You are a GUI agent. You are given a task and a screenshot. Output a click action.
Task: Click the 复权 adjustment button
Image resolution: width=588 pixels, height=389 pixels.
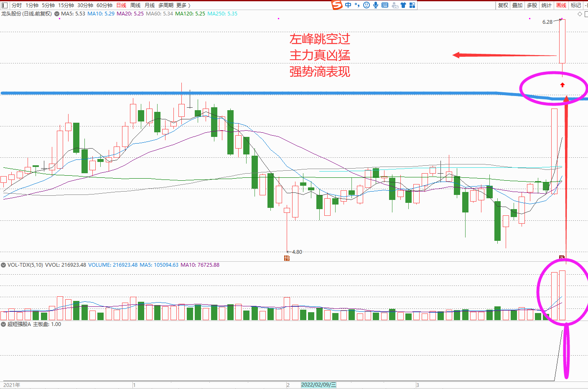503,5
